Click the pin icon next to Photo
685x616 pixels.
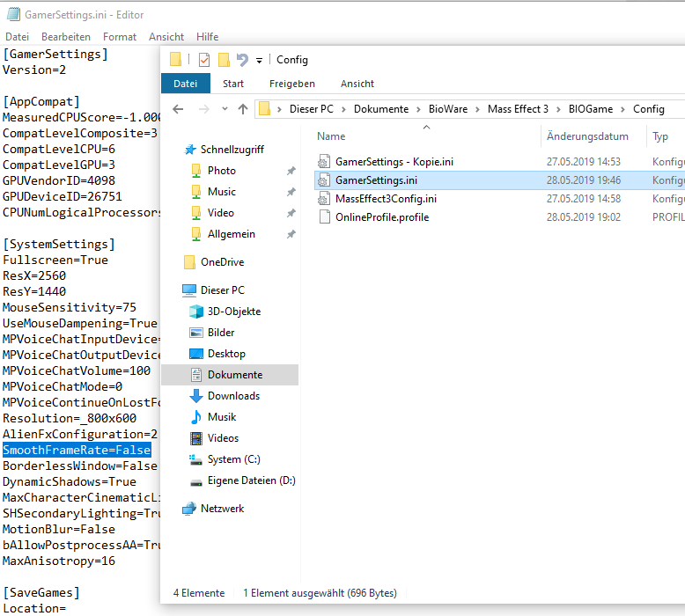click(291, 171)
